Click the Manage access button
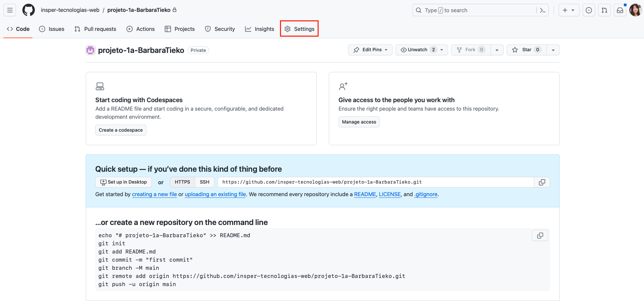This screenshot has height=301, width=644. pos(359,122)
